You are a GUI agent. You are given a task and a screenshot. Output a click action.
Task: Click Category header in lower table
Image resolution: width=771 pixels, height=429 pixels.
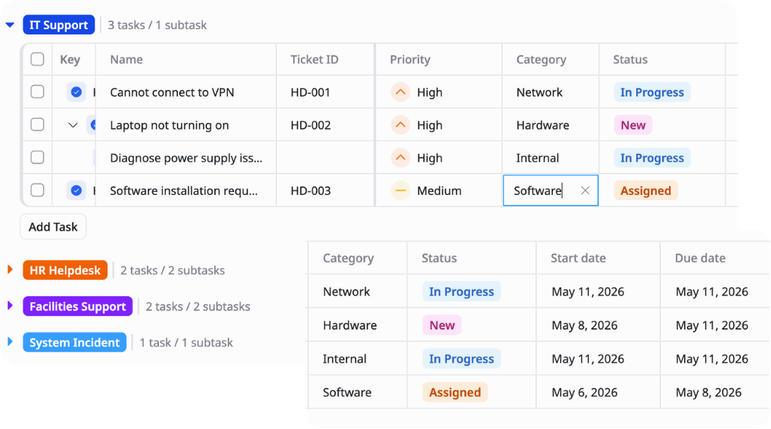tap(348, 258)
